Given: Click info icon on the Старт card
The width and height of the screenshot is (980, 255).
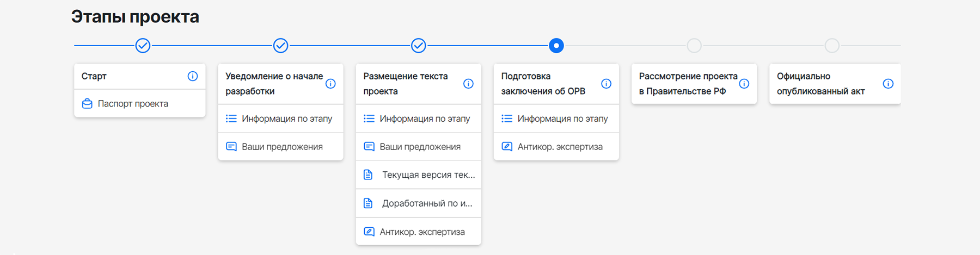Looking at the screenshot, I should pyautogui.click(x=192, y=76).
